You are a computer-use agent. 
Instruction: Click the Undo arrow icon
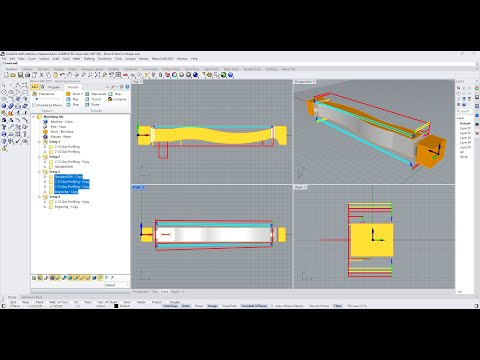(x=62, y=75)
